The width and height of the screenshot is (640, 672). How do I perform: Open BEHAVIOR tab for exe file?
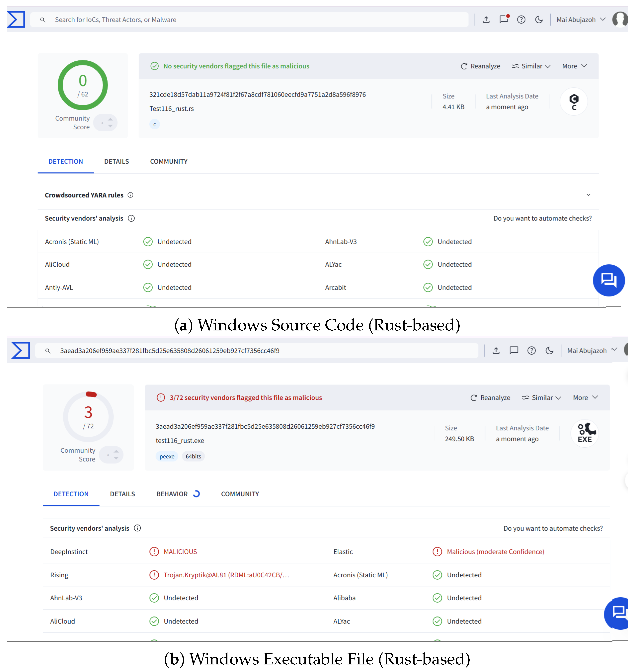(178, 494)
